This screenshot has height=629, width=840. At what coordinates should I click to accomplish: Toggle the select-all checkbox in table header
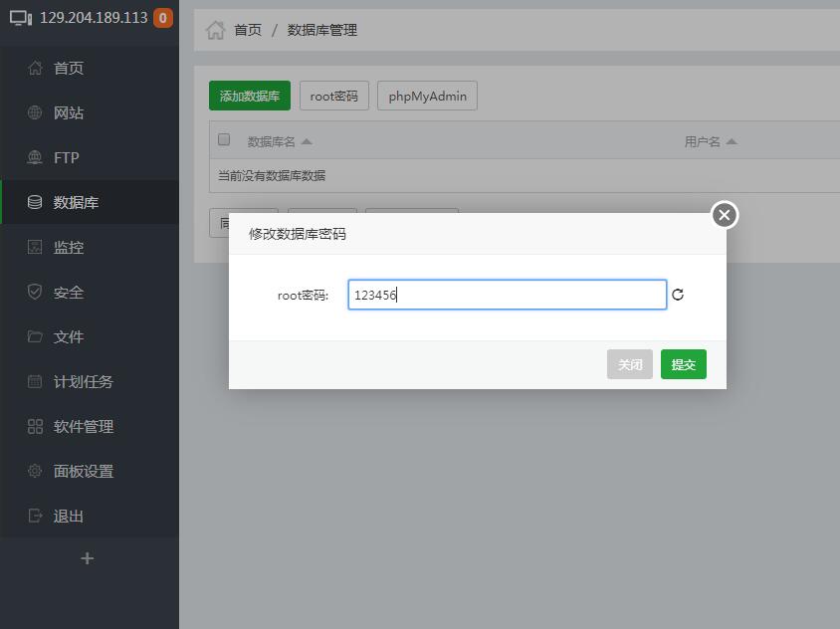(224, 139)
